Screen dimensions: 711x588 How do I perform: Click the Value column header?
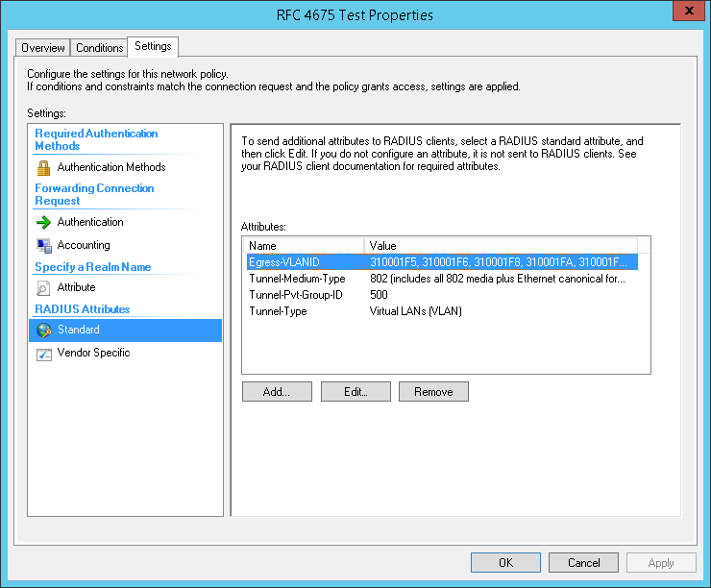501,246
